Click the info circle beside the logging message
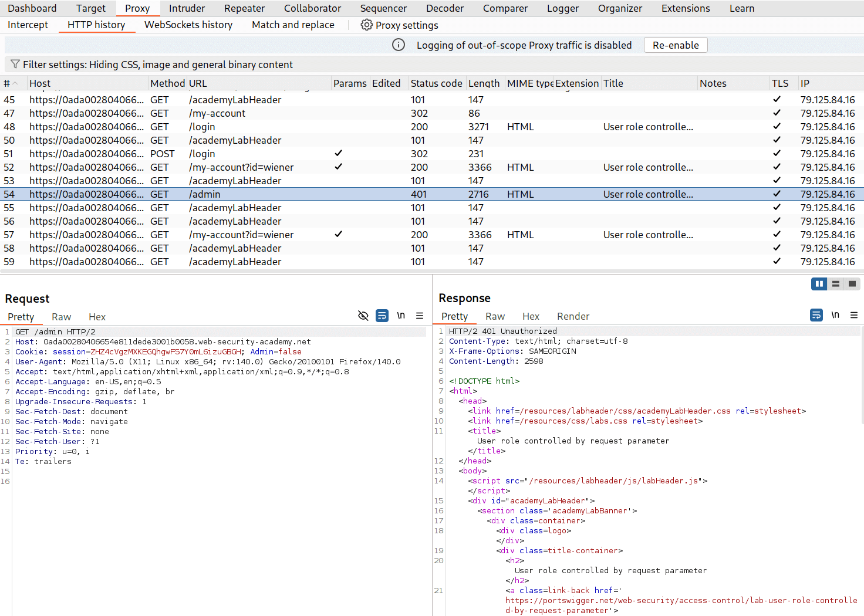 pyautogui.click(x=399, y=45)
